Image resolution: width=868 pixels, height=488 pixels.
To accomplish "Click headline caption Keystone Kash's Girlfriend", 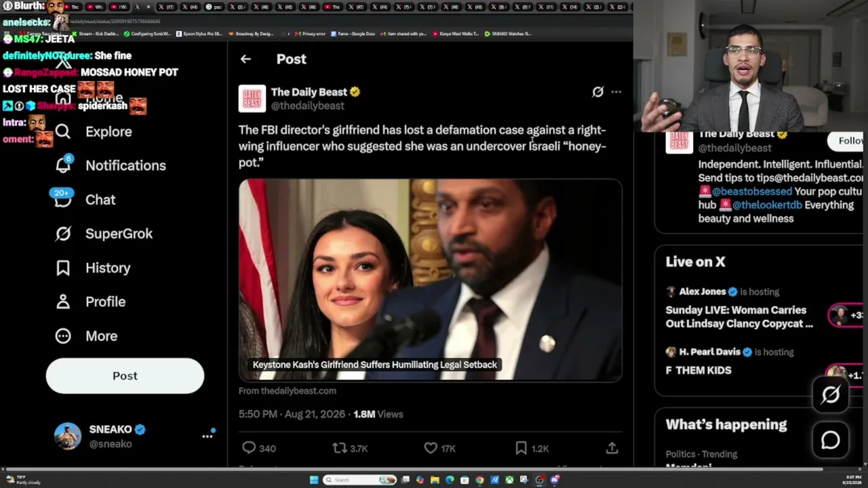I will point(375,365).
